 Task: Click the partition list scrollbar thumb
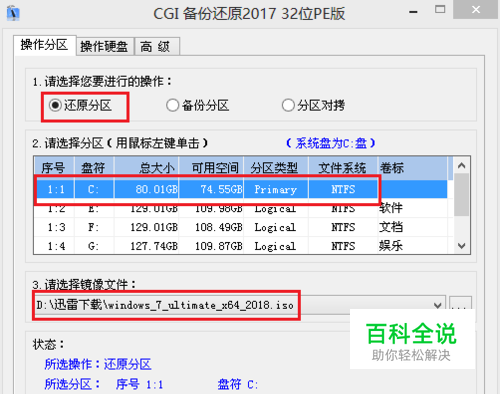tap(462, 195)
